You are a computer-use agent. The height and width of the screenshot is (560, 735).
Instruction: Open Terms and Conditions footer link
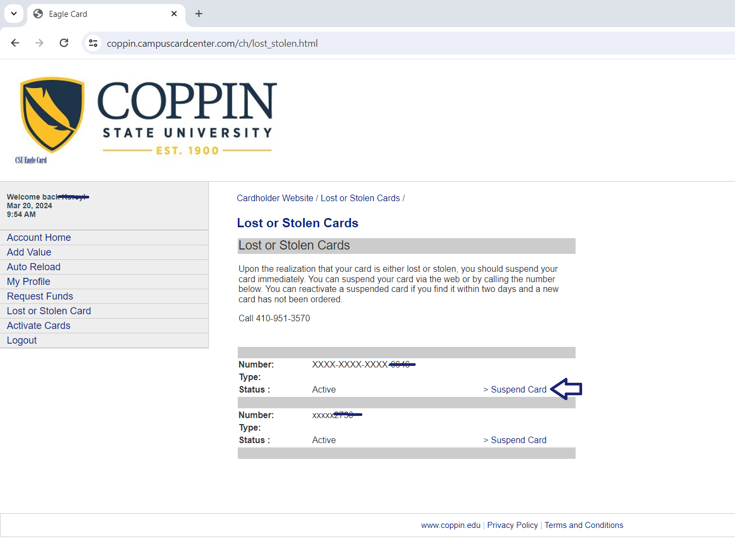coord(584,525)
